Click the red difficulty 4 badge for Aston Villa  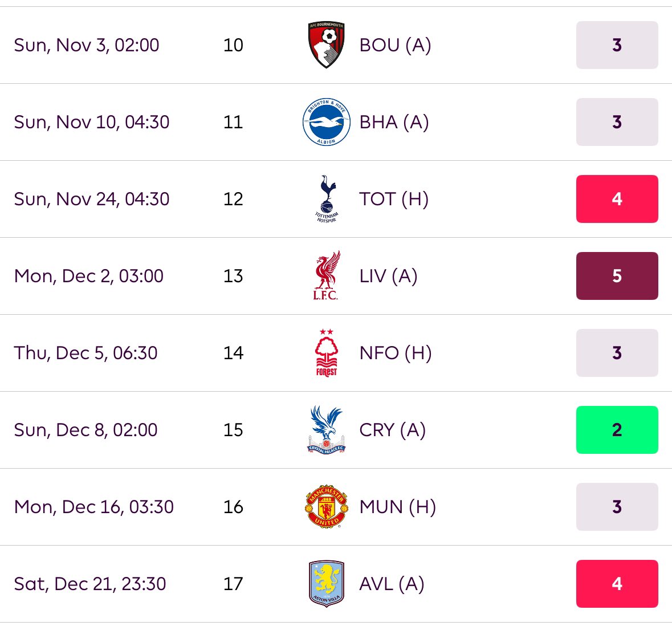[x=617, y=584]
